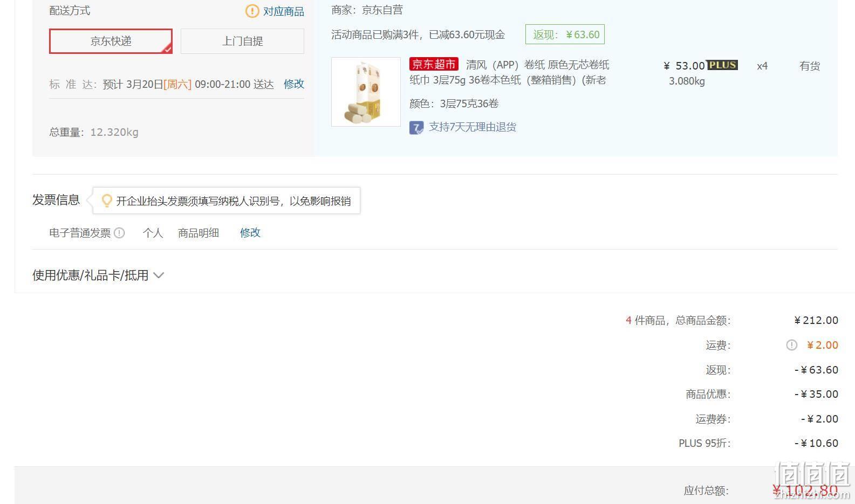The image size is (855, 504).
Task: Click the 商家: 京东自营 label
Action: [367, 10]
